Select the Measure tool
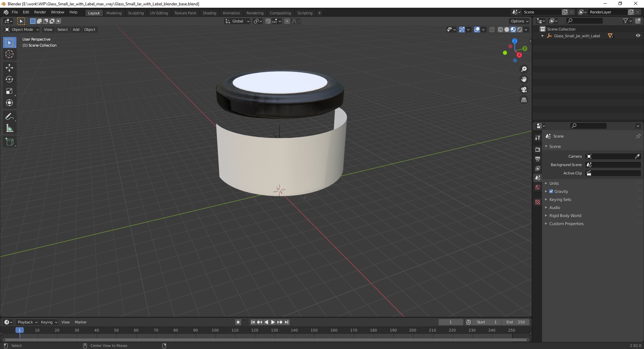This screenshot has width=644, height=349. click(x=9, y=128)
